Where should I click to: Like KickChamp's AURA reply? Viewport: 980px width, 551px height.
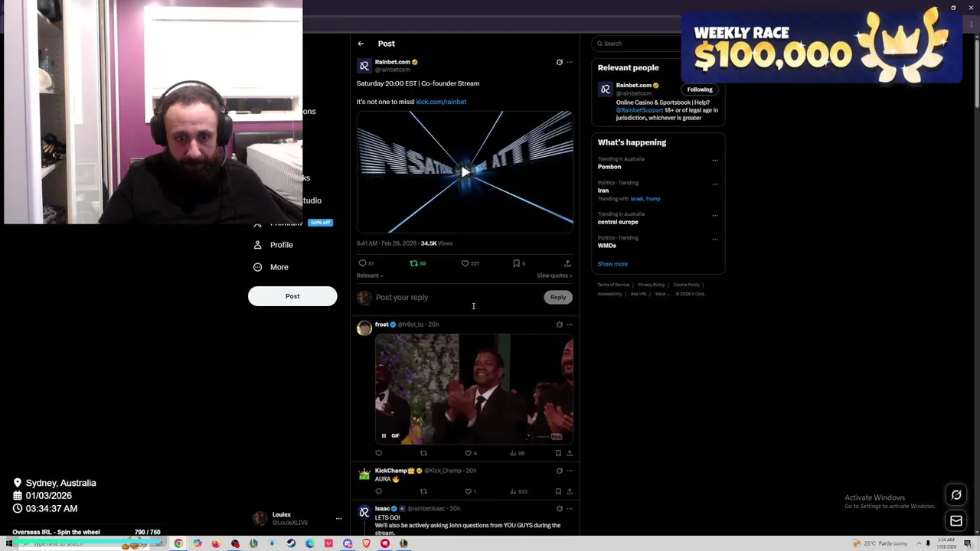468,491
